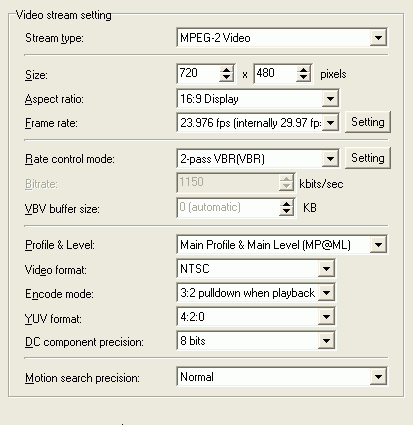Increase the width value with up arrow
The width and height of the screenshot is (413, 425).
point(226,70)
